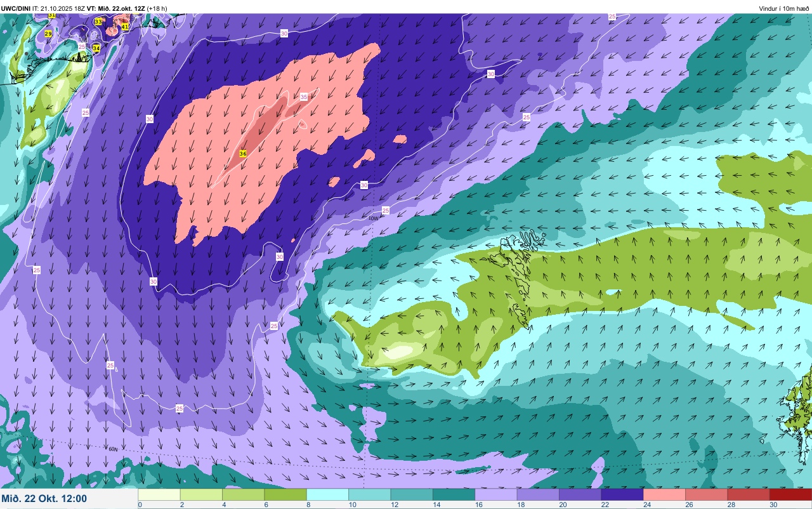
Task: Select the 12-14 teal legend swatch
Action: click(x=412, y=494)
